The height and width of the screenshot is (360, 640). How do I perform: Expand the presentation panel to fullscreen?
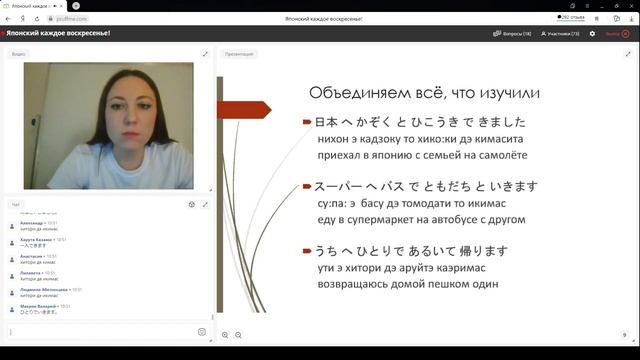point(628,54)
